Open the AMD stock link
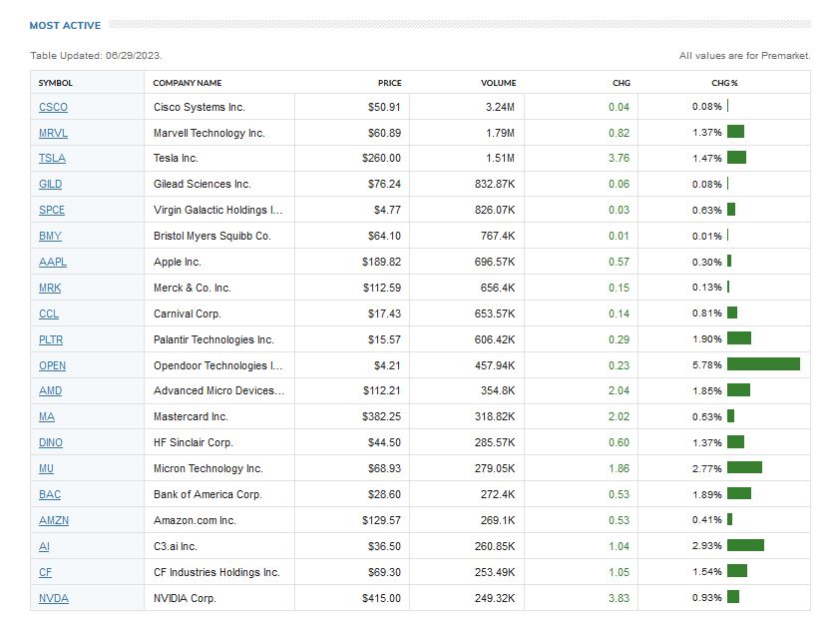The image size is (840, 627). click(50, 391)
